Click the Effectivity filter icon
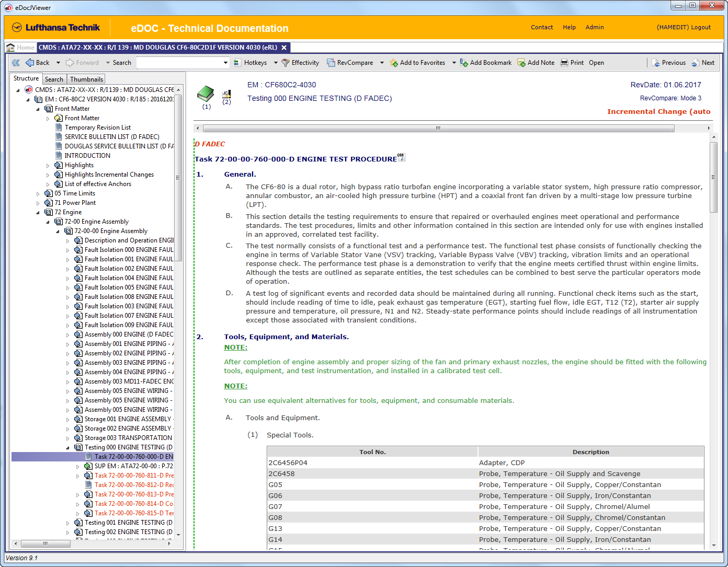 (286, 63)
